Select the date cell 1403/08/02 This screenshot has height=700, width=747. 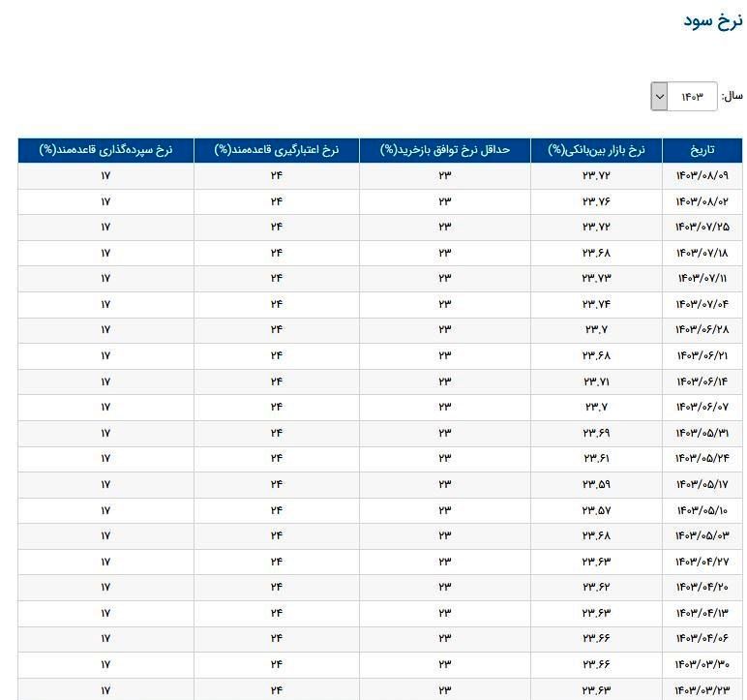702,201
